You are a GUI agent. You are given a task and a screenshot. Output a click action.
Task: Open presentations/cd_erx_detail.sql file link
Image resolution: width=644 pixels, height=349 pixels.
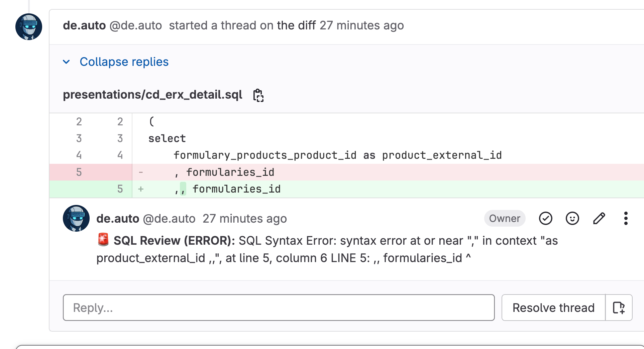click(152, 94)
